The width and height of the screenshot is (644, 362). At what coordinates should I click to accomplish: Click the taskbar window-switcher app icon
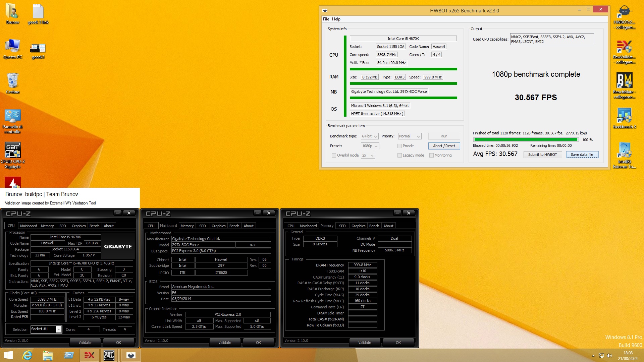click(x=68, y=355)
